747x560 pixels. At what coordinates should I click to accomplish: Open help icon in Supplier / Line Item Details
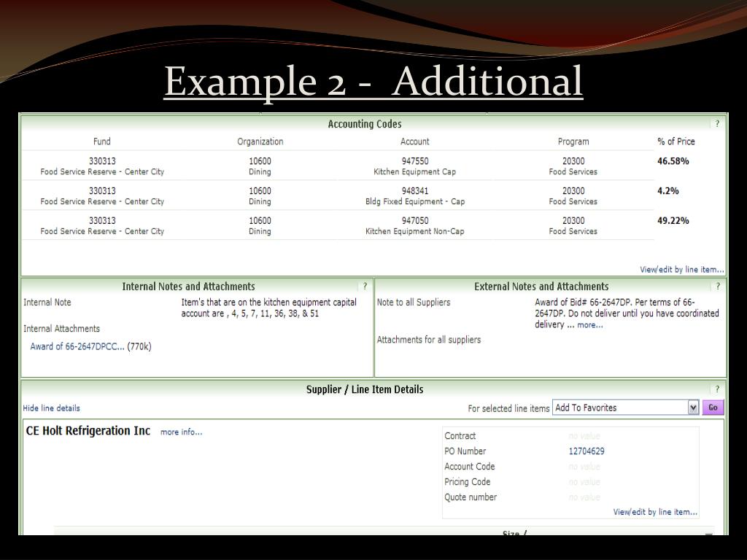(x=717, y=389)
